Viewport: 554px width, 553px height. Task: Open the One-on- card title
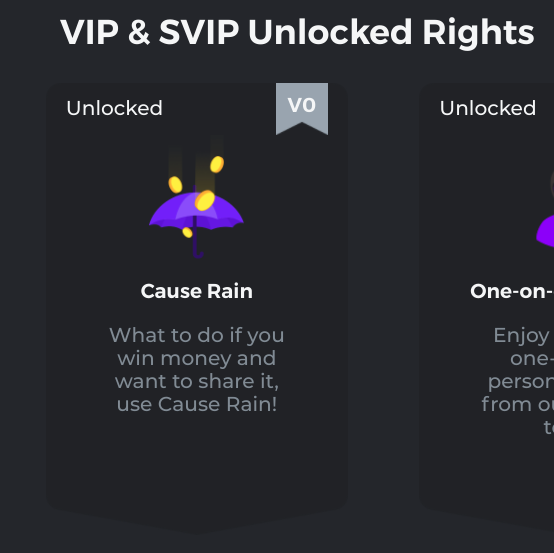[512, 292]
